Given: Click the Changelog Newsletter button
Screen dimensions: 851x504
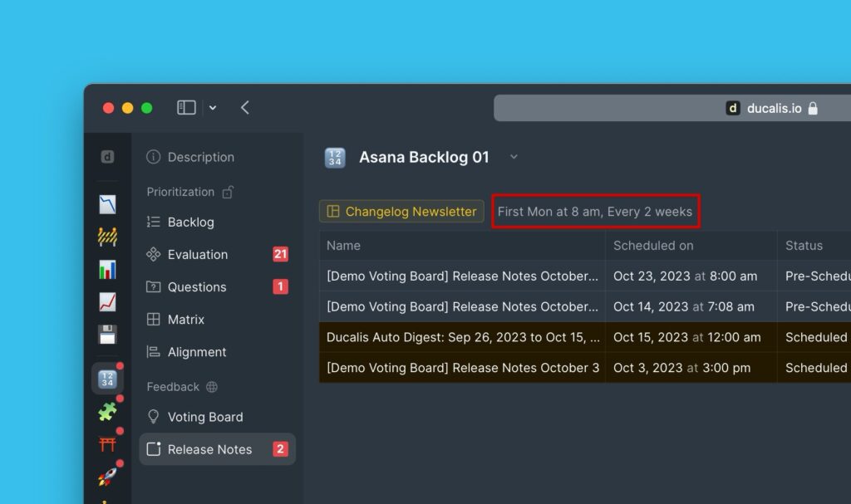Looking at the screenshot, I should 401,212.
